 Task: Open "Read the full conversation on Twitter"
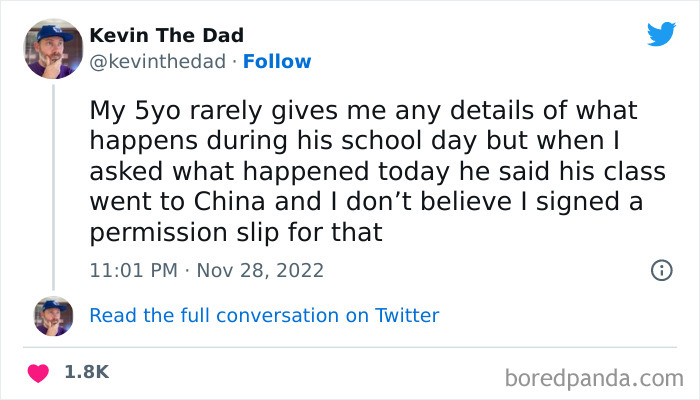click(x=264, y=315)
